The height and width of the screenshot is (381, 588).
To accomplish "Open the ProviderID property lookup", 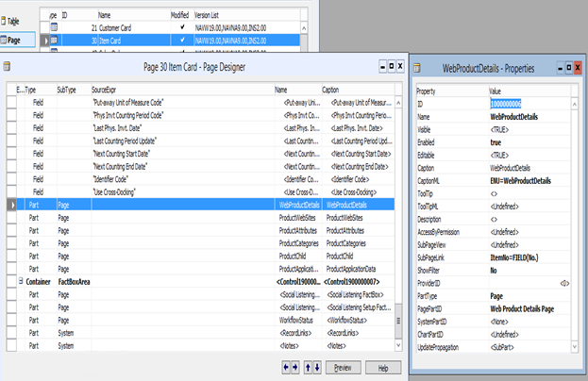I will pyautogui.click(x=564, y=281).
